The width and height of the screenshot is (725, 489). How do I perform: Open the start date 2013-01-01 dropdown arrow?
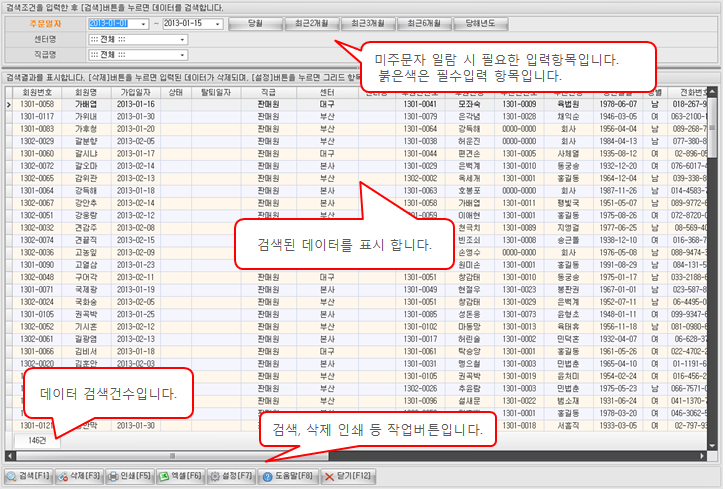[x=143, y=24]
